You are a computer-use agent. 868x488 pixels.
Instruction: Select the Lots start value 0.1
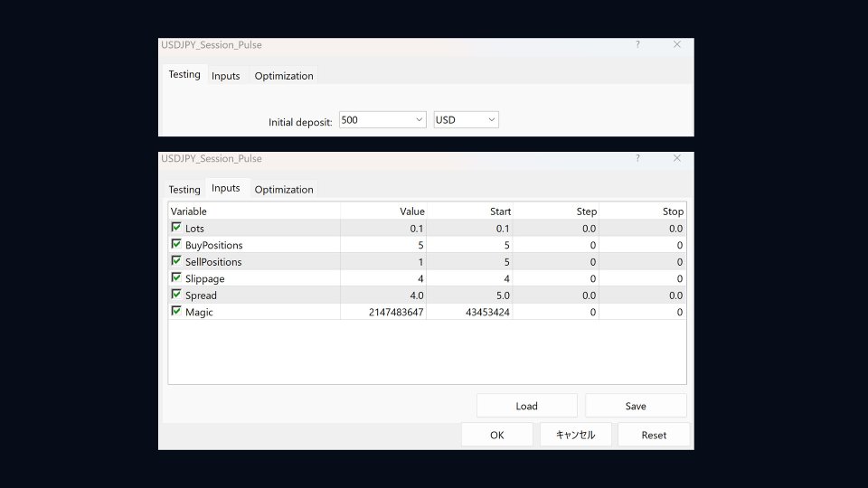click(469, 228)
